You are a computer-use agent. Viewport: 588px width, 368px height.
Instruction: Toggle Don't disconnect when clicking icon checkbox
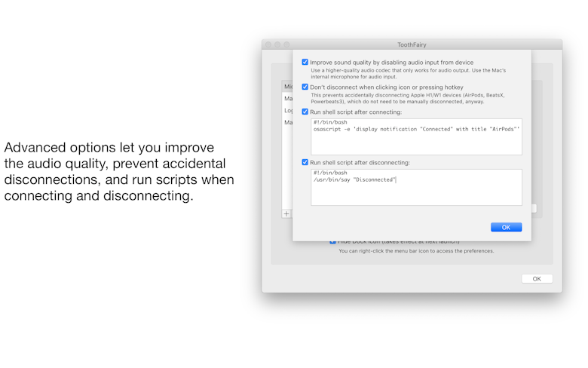305,87
